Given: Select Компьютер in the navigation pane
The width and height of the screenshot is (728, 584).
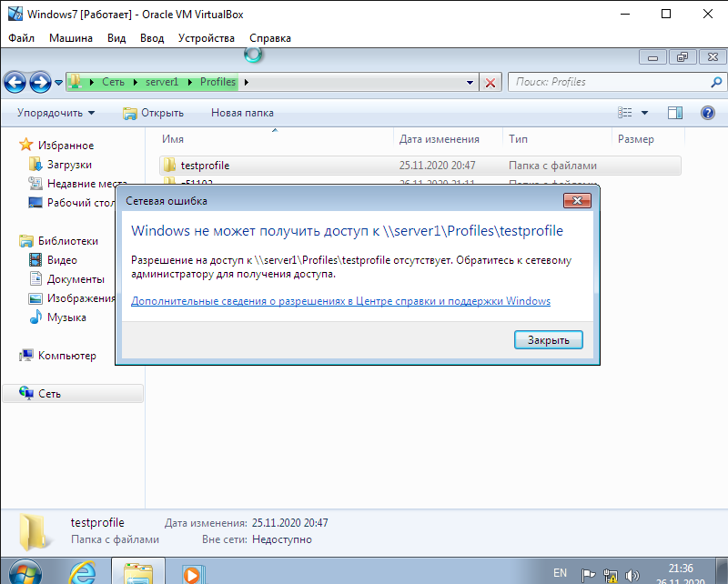Looking at the screenshot, I should (x=66, y=356).
